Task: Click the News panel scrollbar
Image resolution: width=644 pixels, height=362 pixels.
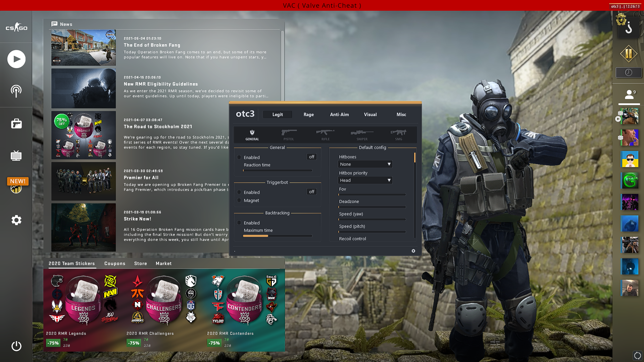Action: [x=282, y=65]
